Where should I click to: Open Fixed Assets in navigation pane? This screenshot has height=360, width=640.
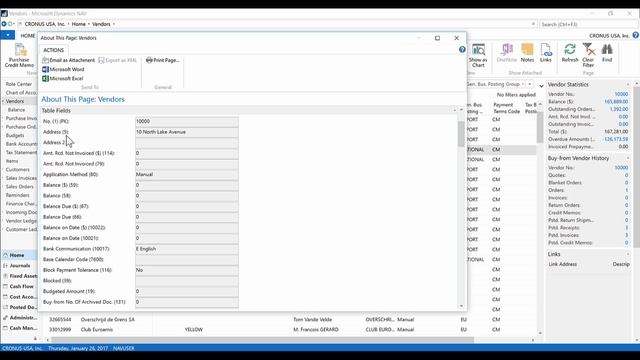(x=19, y=276)
